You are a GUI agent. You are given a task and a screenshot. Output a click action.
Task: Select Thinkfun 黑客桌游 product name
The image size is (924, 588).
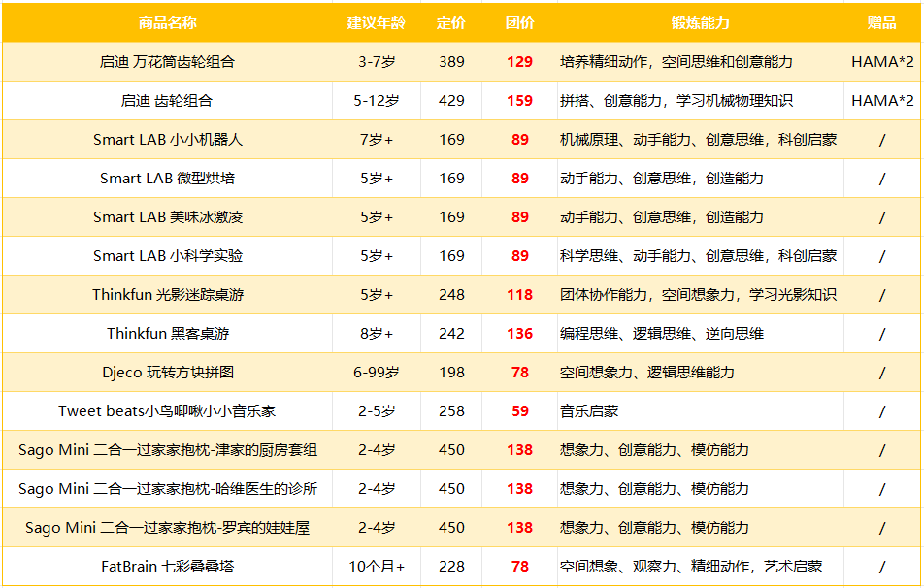coord(167,334)
